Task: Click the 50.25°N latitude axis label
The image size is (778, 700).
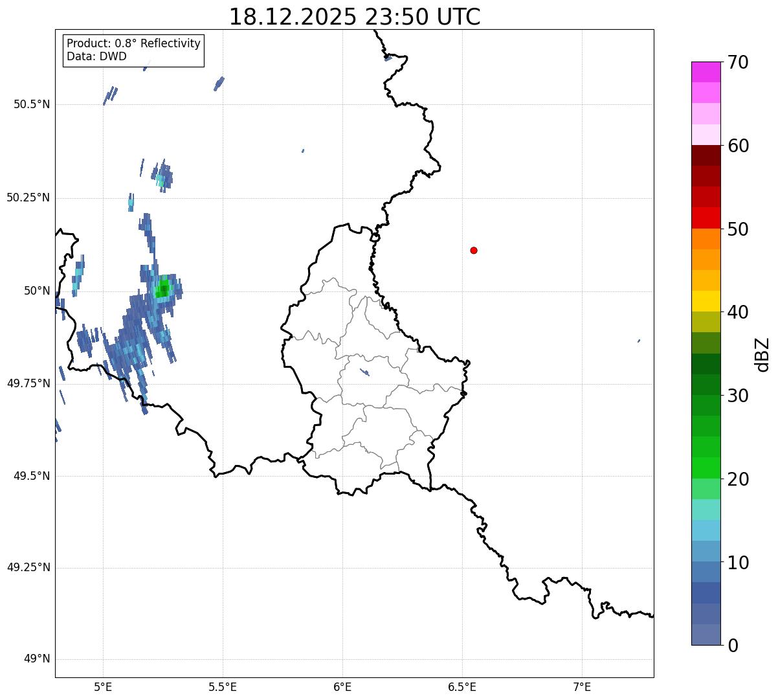Action: pyautogui.click(x=28, y=198)
